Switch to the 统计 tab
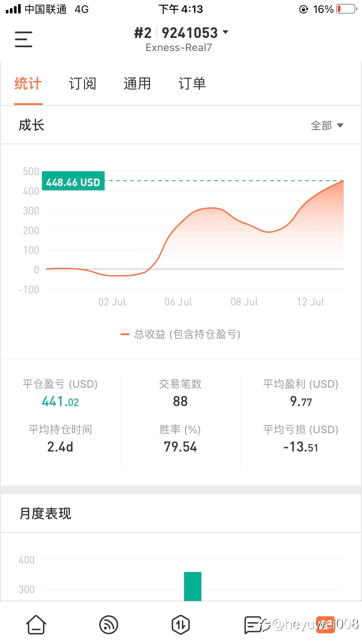The image size is (362, 644). coord(28,84)
